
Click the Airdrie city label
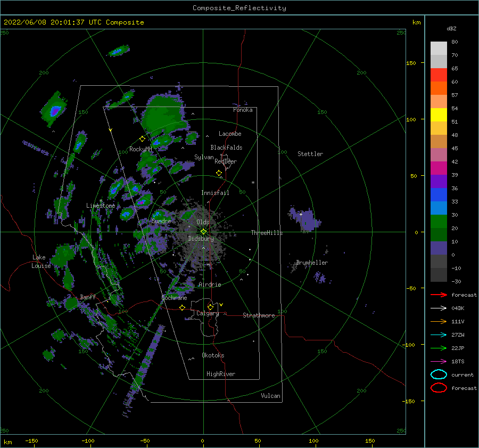210,284
